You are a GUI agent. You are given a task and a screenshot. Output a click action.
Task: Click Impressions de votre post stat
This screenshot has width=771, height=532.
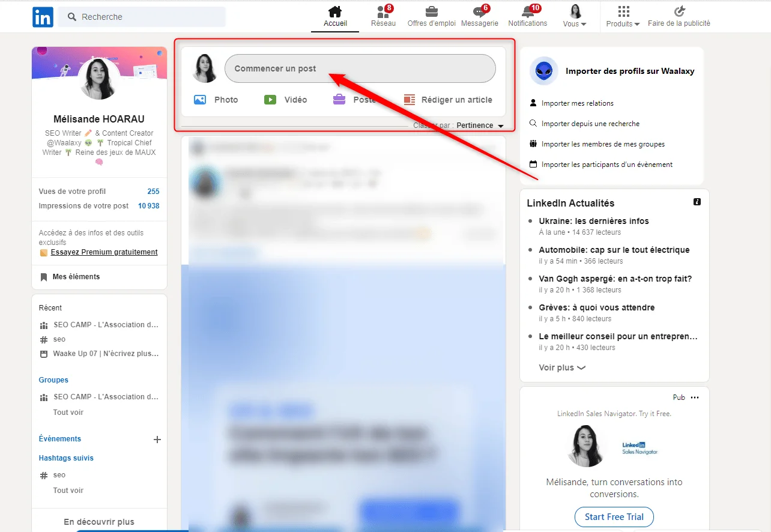coord(99,206)
